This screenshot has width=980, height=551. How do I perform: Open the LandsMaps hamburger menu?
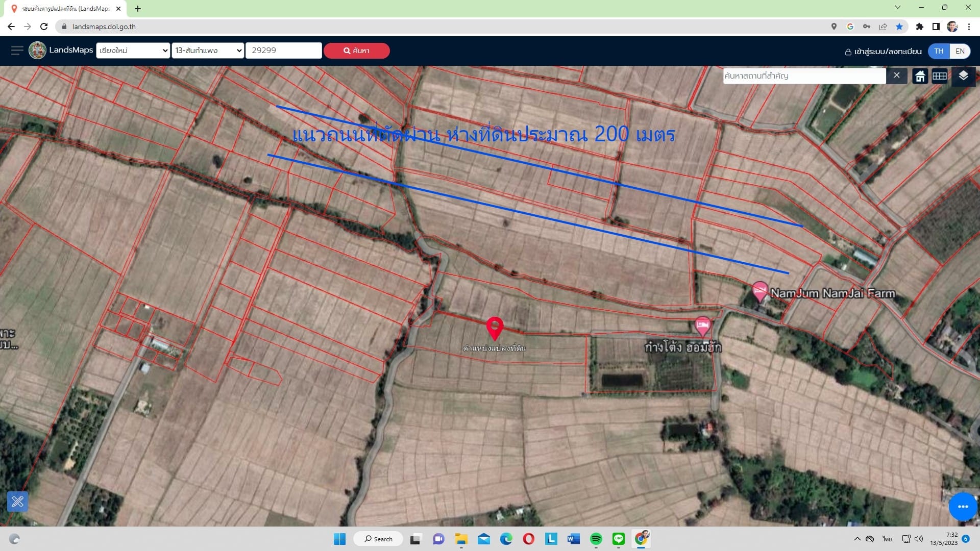pos(17,50)
